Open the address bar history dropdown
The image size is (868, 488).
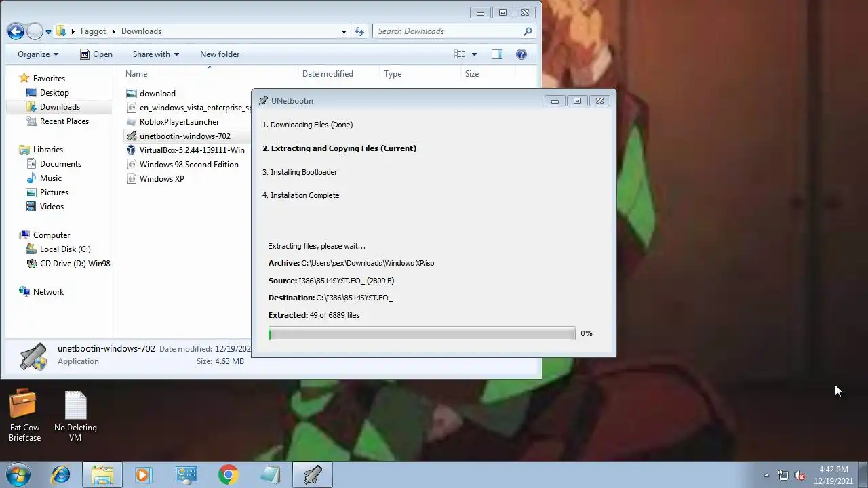click(344, 31)
